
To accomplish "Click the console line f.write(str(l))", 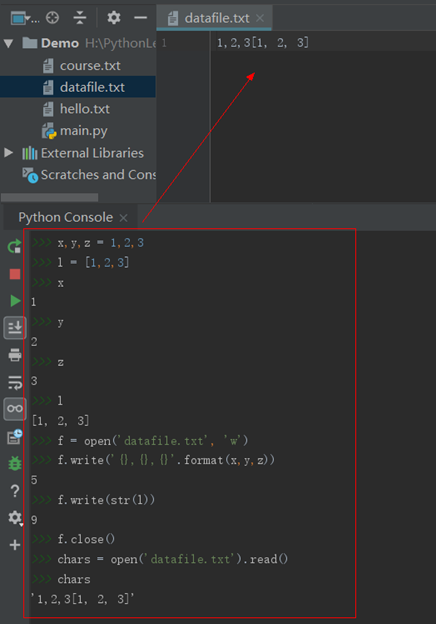I will tap(106, 500).
